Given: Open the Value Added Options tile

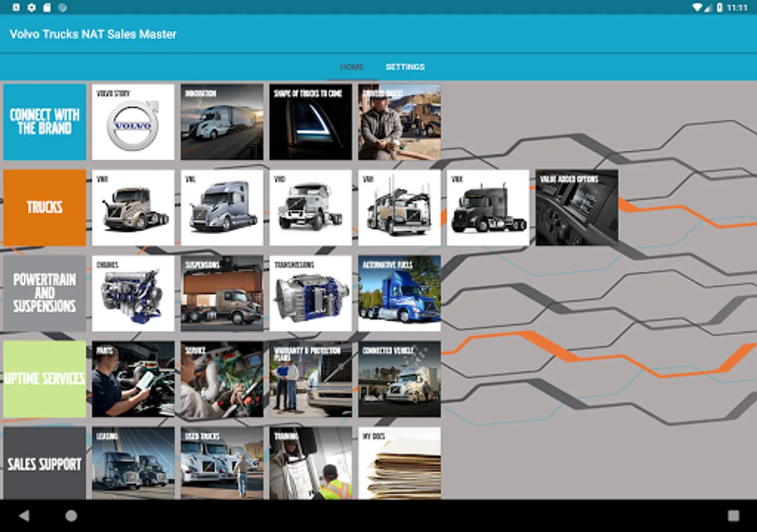Looking at the screenshot, I should pos(577,207).
